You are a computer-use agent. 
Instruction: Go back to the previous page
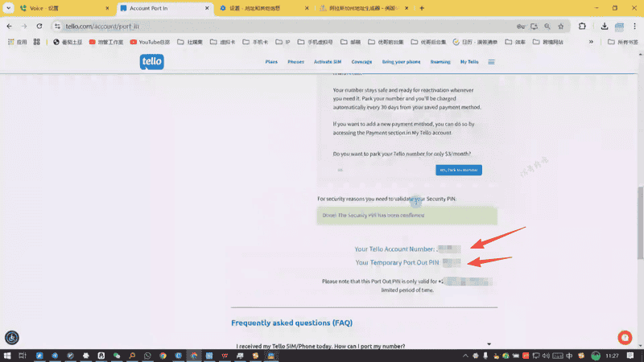click(9, 27)
